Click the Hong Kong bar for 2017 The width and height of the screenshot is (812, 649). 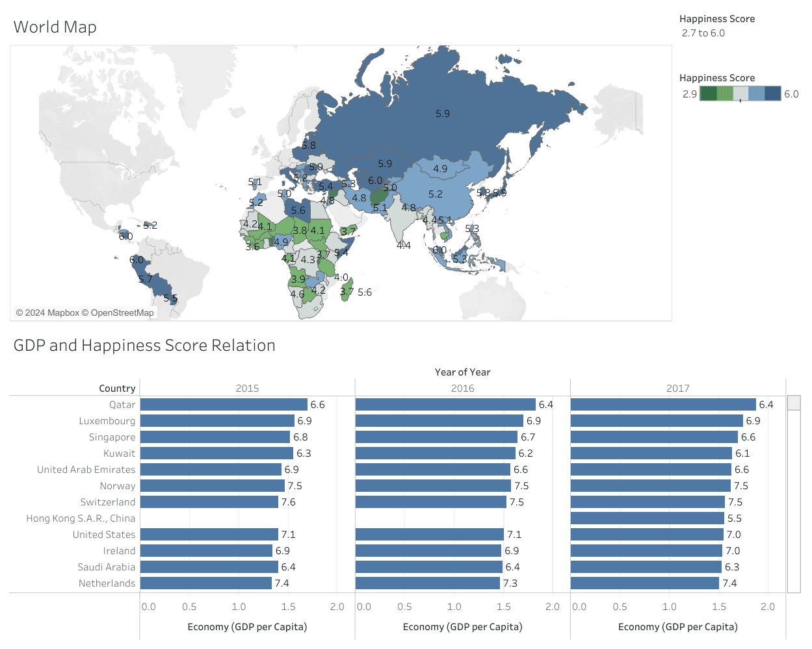(x=647, y=518)
